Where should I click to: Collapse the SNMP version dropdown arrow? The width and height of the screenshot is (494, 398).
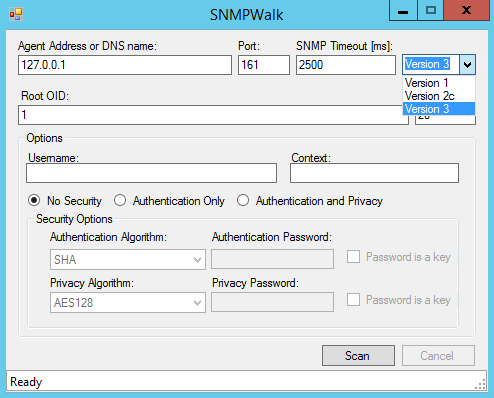click(x=467, y=64)
